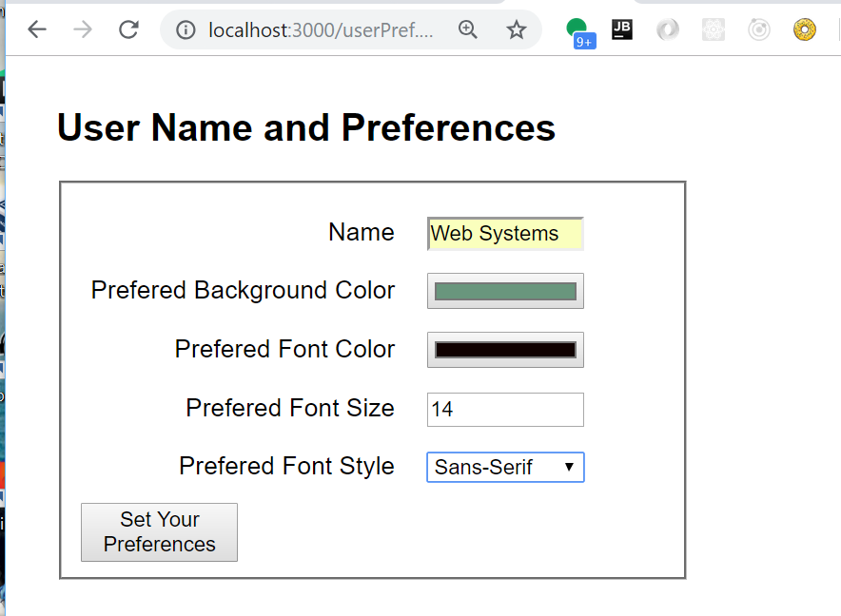
Task: Open the JetBrains extension
Action: pos(622,29)
